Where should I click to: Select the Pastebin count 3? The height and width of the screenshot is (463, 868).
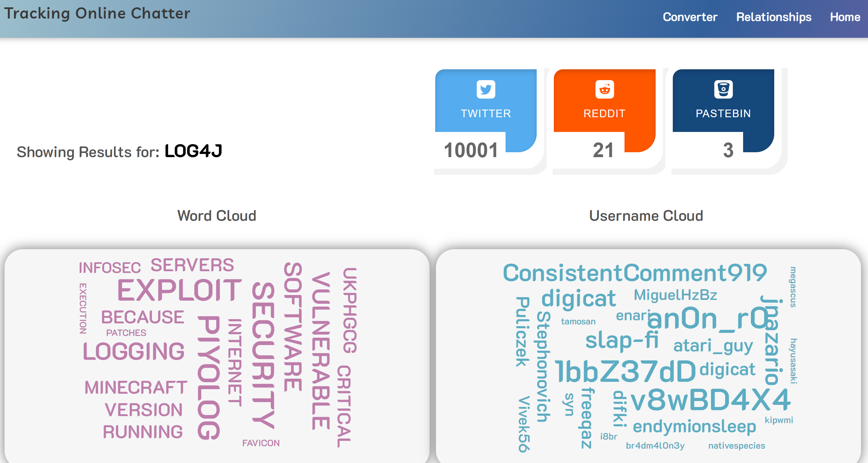pos(728,150)
